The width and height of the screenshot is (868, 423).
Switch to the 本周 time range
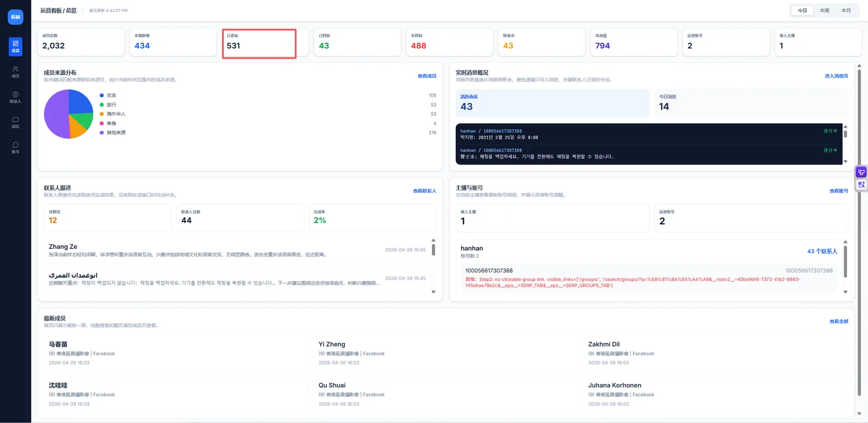tap(824, 10)
